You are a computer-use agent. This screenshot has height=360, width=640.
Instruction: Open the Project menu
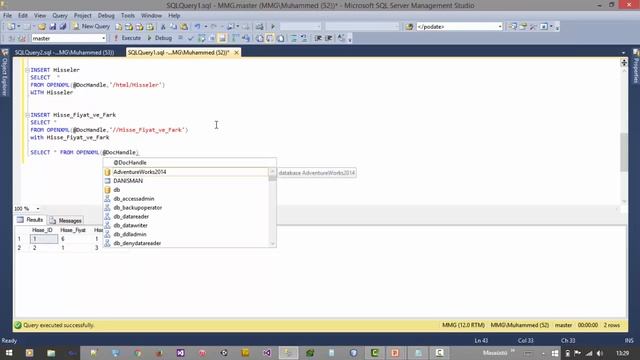pos(82,16)
